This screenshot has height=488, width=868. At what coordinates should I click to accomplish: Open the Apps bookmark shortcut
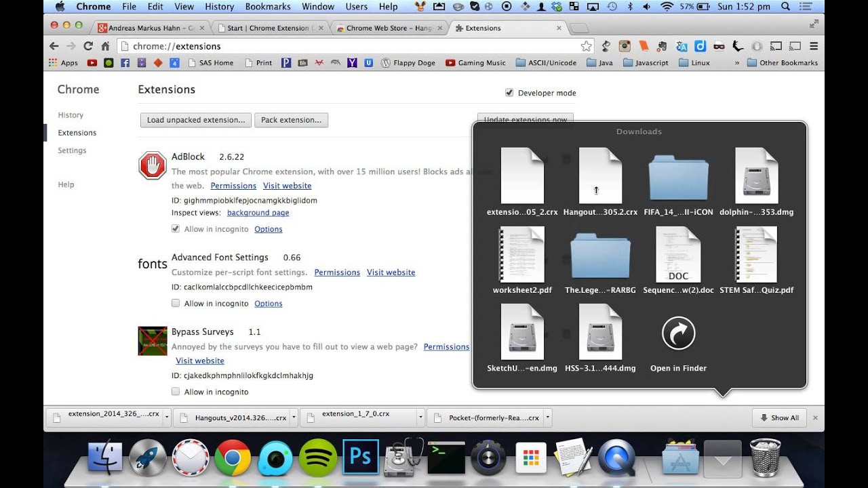point(64,63)
